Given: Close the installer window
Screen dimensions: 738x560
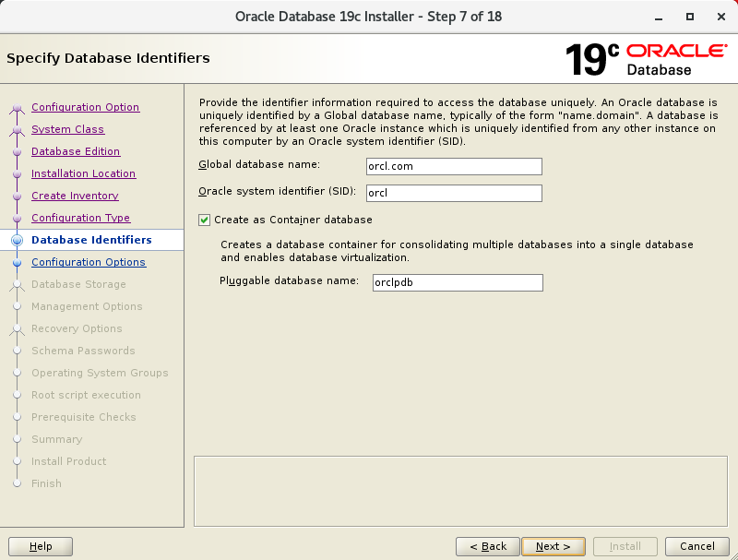Looking at the screenshot, I should [x=721, y=17].
